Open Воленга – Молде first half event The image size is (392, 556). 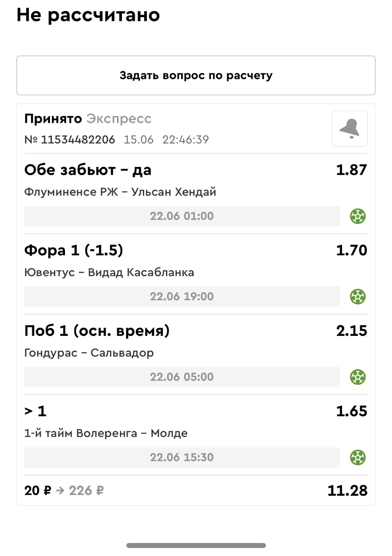[106, 434]
